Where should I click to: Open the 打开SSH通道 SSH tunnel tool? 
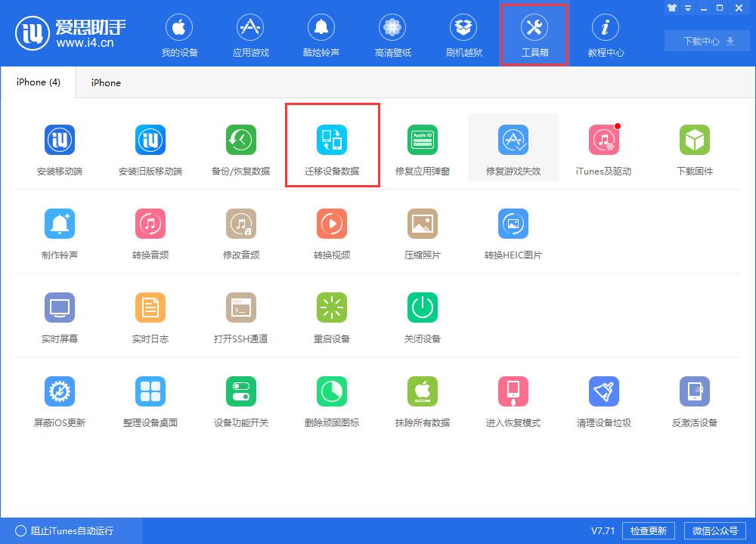[241, 315]
